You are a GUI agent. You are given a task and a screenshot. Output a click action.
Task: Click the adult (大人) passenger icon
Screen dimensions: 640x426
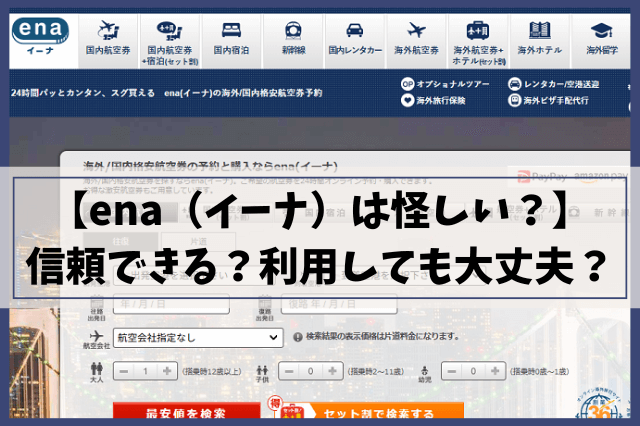97,368
